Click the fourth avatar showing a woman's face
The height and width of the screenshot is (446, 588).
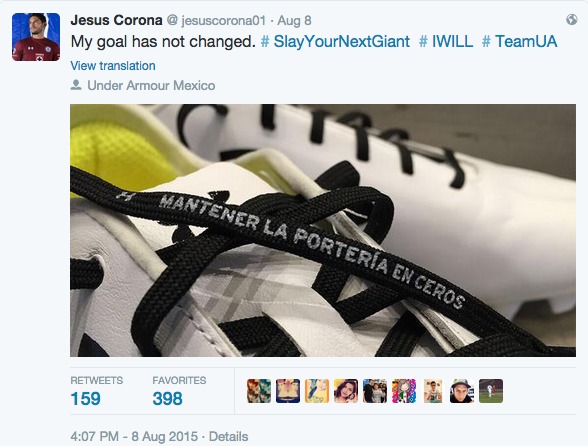pos(346,391)
